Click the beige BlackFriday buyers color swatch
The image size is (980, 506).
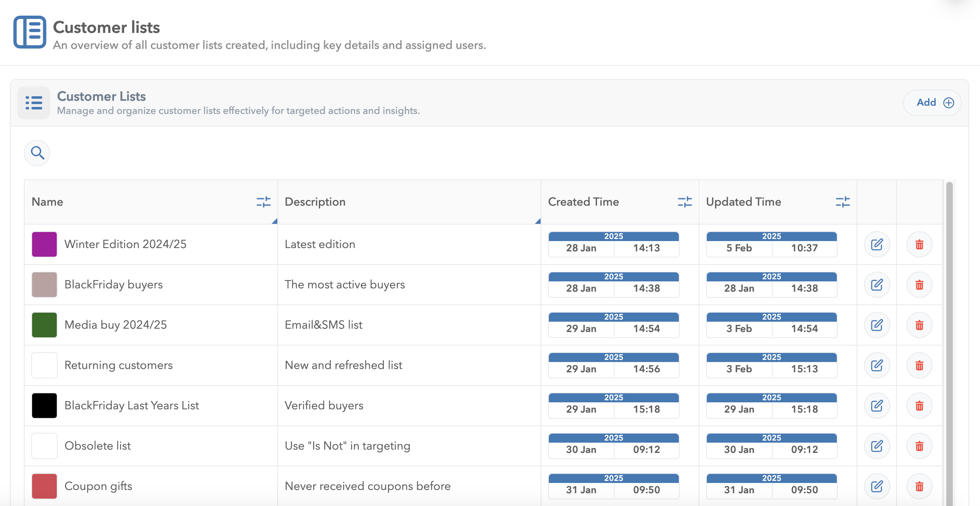coord(44,285)
